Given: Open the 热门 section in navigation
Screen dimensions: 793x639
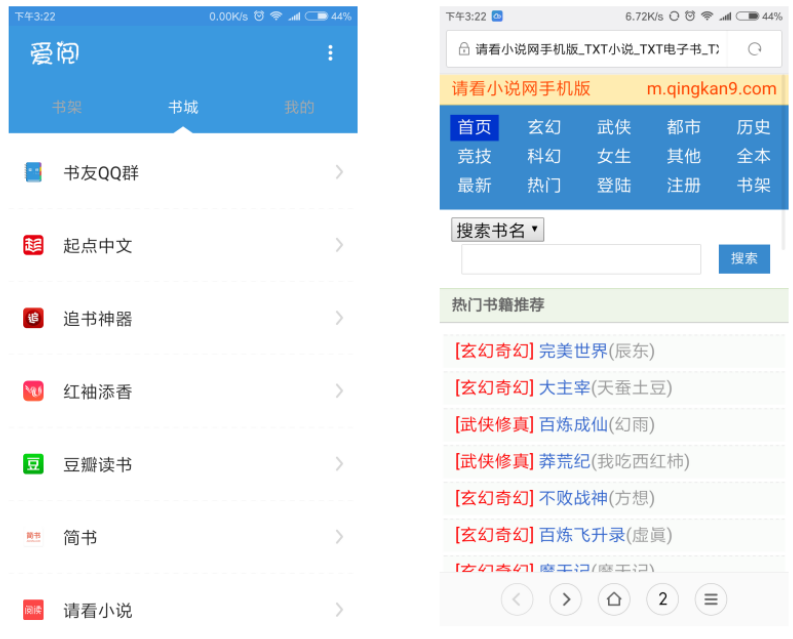Looking at the screenshot, I should tap(544, 186).
